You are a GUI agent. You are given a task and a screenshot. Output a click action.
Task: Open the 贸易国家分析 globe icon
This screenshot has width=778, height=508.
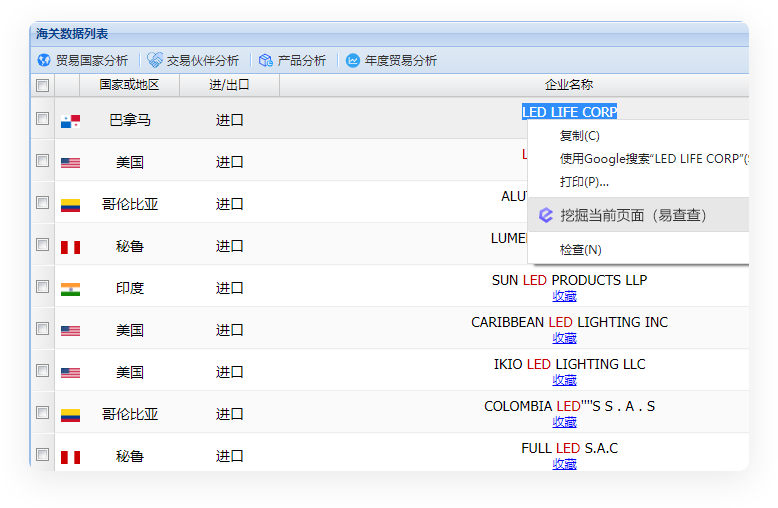tap(44, 60)
